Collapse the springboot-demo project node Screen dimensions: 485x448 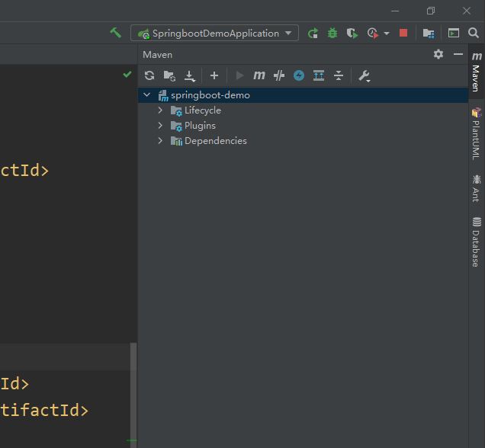click(147, 95)
